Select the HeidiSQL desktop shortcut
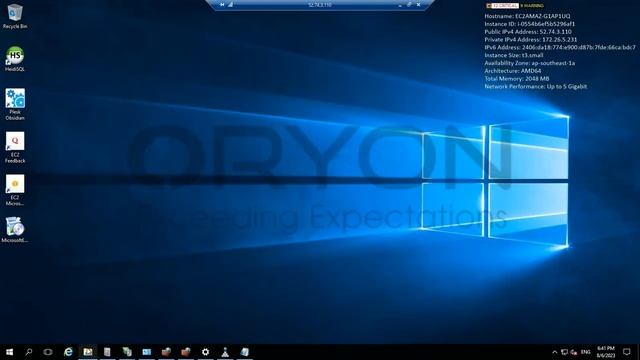Viewport: 640px width, 360px height. [x=15, y=59]
